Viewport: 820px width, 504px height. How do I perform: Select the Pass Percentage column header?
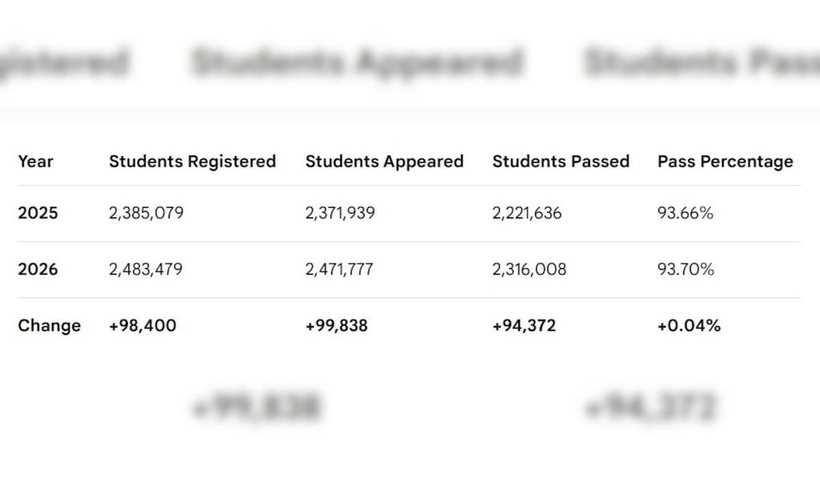pyautogui.click(x=725, y=162)
